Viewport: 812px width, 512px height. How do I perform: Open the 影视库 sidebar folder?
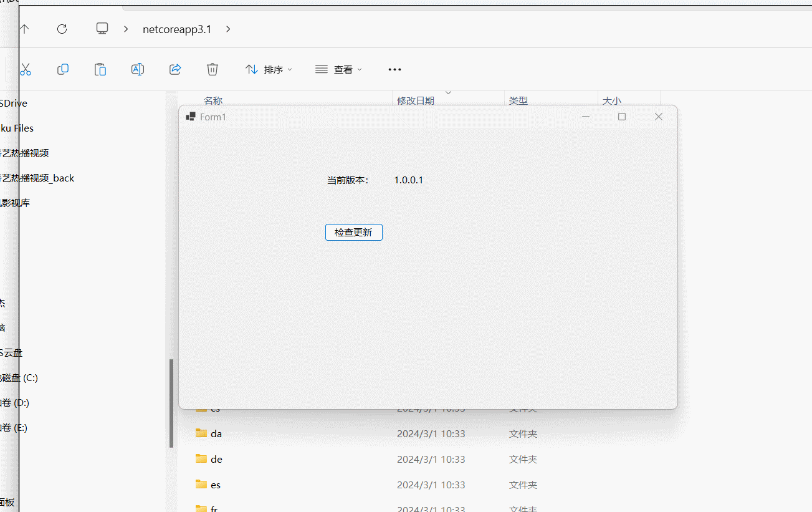coord(15,203)
